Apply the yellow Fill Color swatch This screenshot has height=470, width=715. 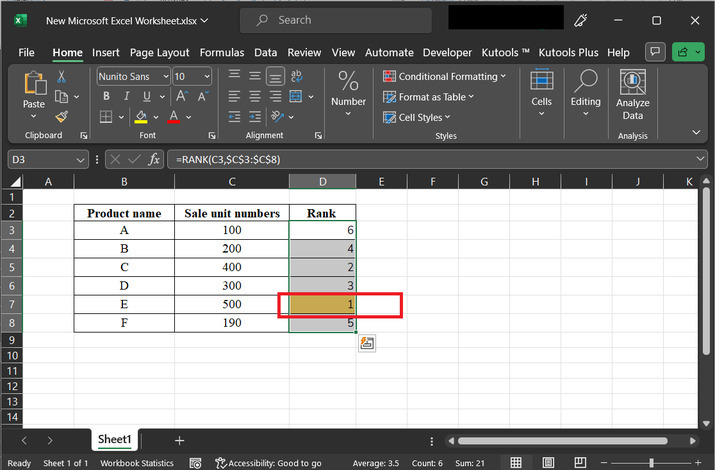[x=141, y=117]
